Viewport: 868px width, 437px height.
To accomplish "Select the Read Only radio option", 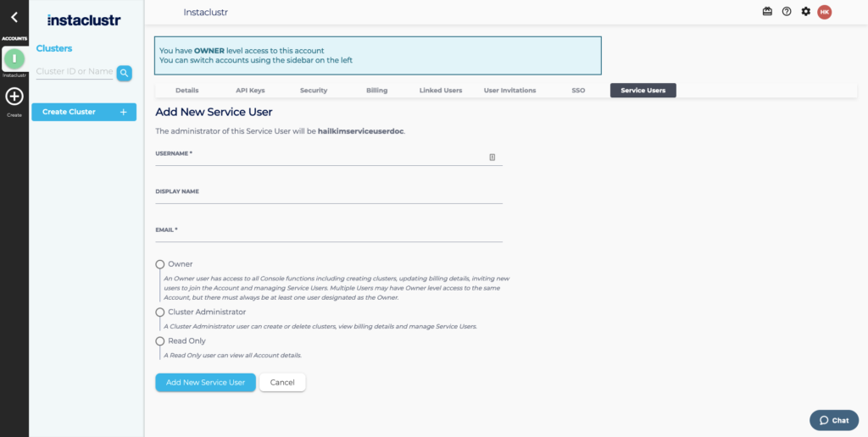I will (160, 341).
